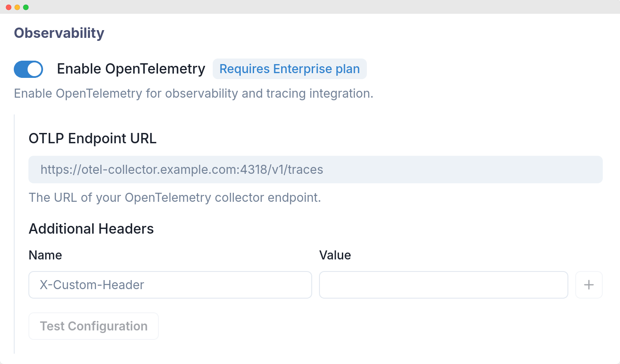Click the blue OpenTelemetry switch
This screenshot has width=620, height=364.
[28, 69]
